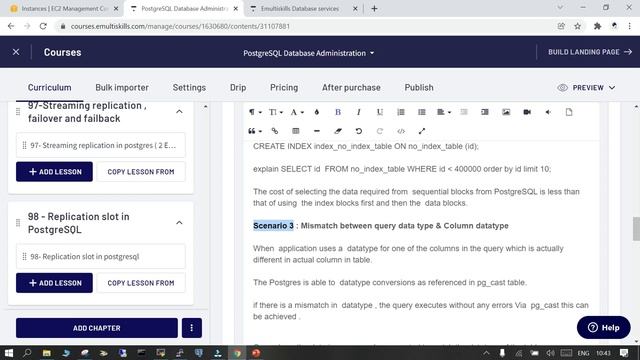This screenshot has height=360, width=640.
Task: Open the Settings tab
Action: [189, 87]
